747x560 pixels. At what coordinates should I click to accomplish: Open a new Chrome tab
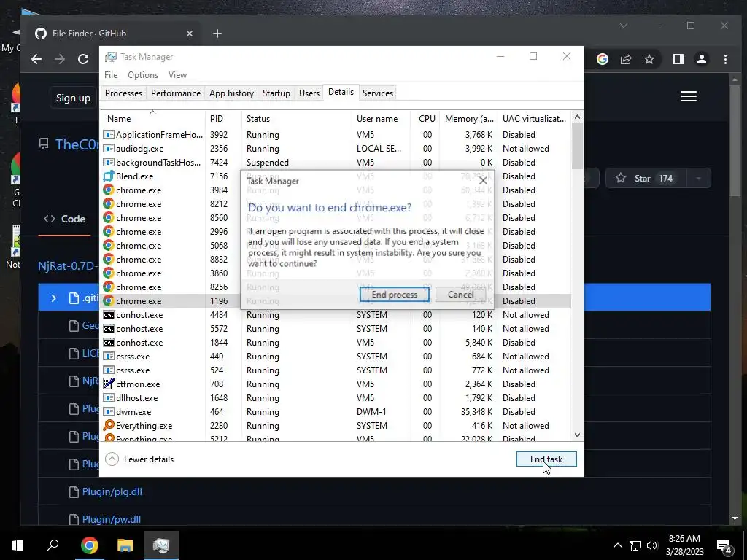(x=217, y=34)
